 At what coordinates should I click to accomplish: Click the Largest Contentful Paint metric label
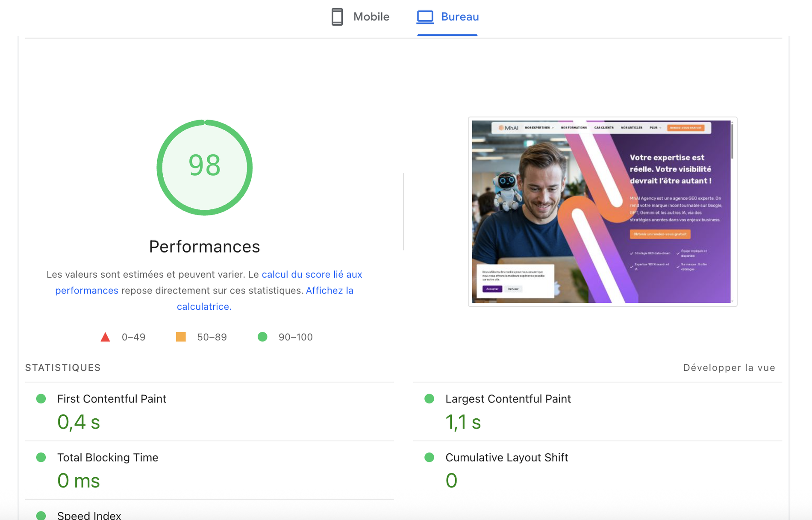pos(508,399)
